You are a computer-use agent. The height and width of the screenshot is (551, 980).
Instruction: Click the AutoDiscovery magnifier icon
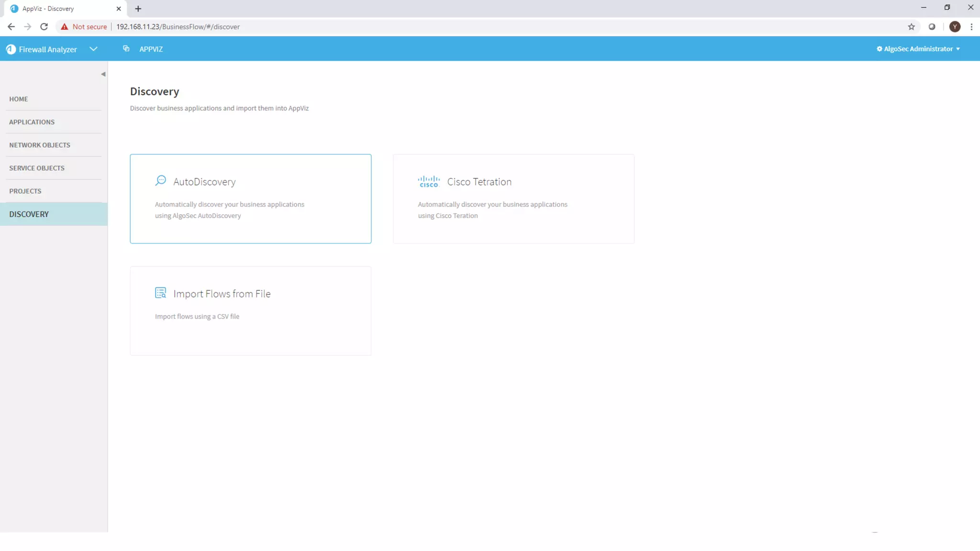(160, 181)
